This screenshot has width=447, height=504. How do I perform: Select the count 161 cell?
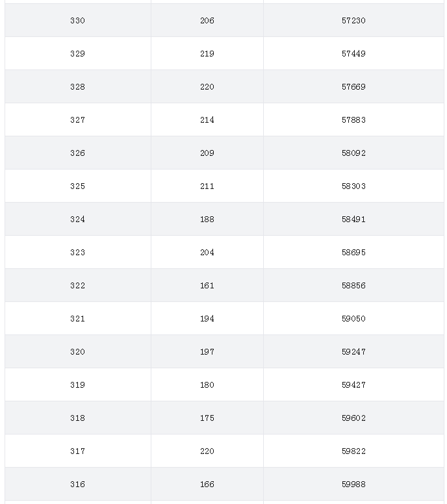[x=207, y=285]
